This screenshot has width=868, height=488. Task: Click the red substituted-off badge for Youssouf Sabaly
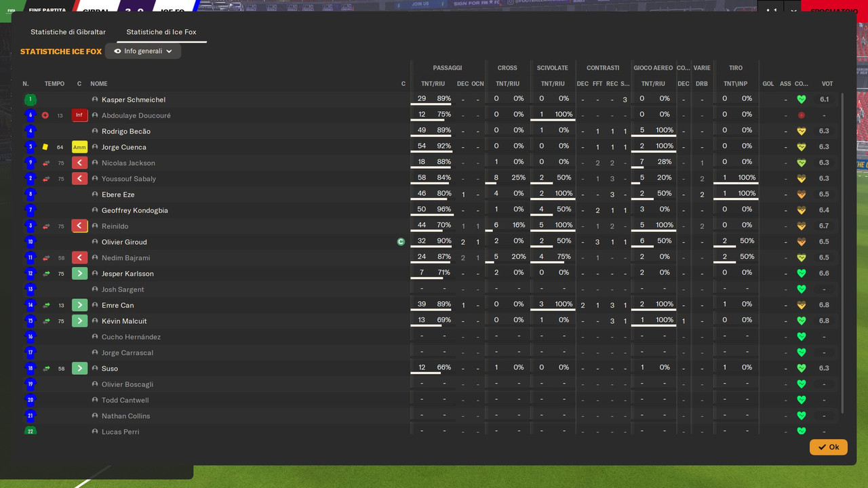[79, 179]
